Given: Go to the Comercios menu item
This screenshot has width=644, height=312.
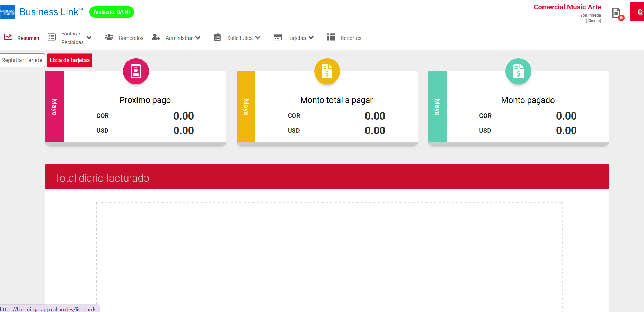Looking at the screenshot, I should [131, 38].
